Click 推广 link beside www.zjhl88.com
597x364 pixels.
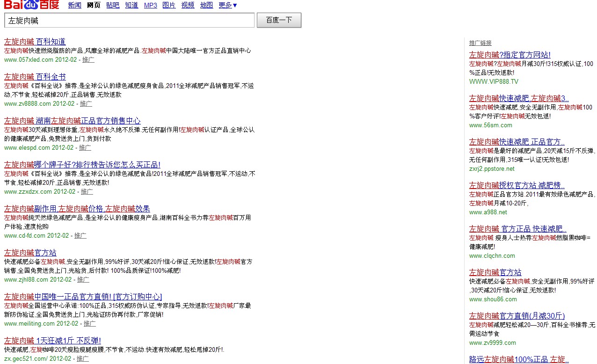point(83,280)
